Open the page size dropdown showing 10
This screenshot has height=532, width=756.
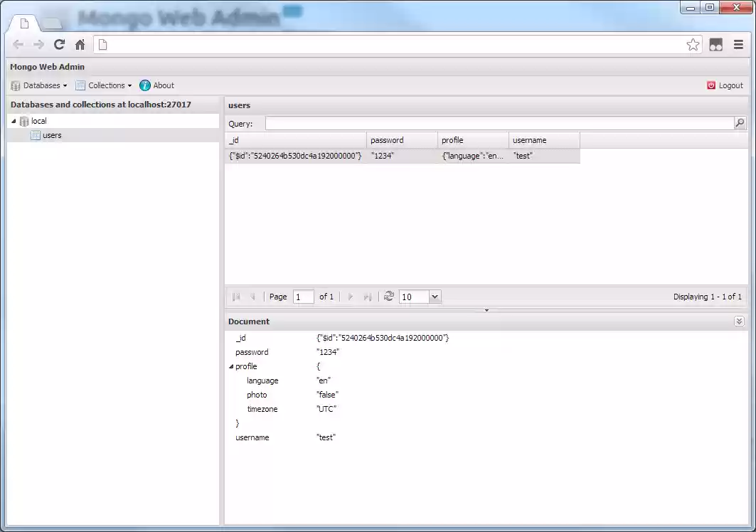(435, 297)
